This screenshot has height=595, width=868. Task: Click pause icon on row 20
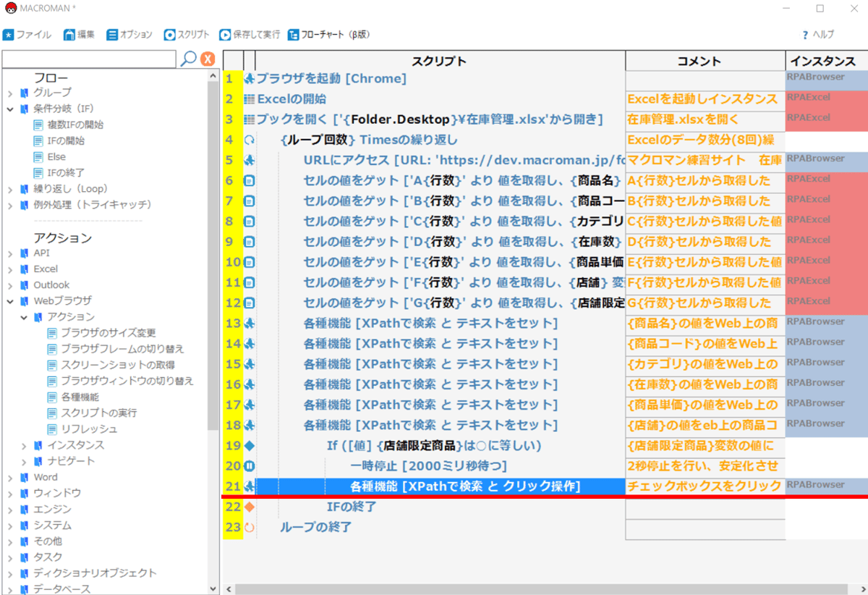click(x=250, y=465)
